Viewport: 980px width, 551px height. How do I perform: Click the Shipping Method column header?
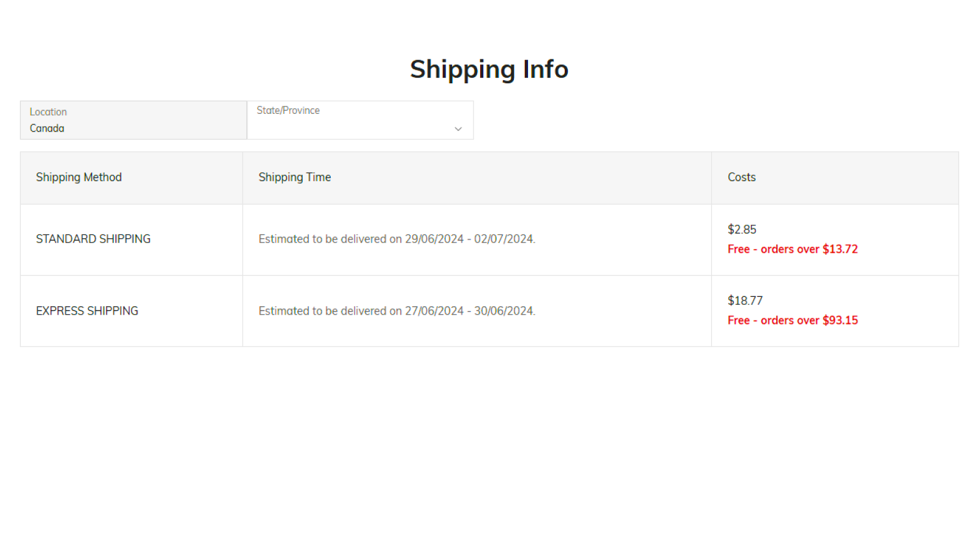click(79, 178)
